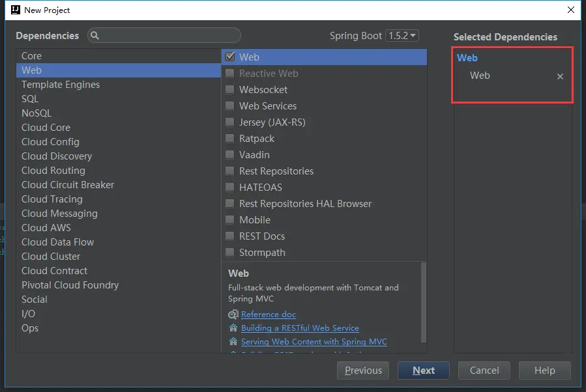Open the Spring Boot version dropdown
The height and width of the screenshot is (392, 586).
[x=402, y=35]
